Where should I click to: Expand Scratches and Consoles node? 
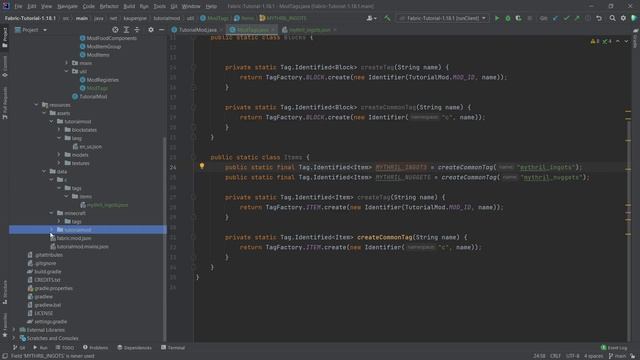(14, 338)
